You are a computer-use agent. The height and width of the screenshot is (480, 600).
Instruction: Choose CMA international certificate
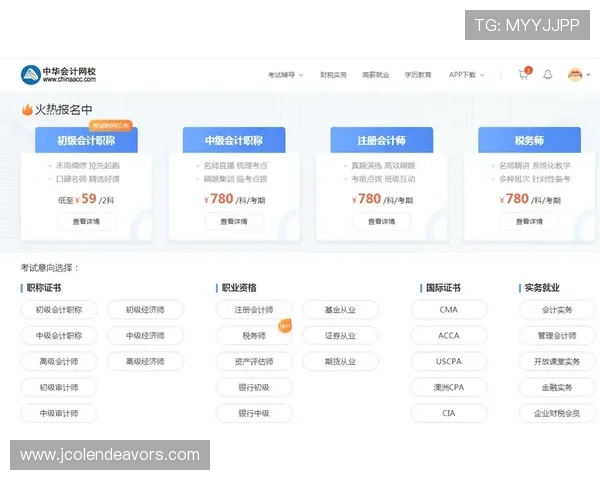[449, 310]
